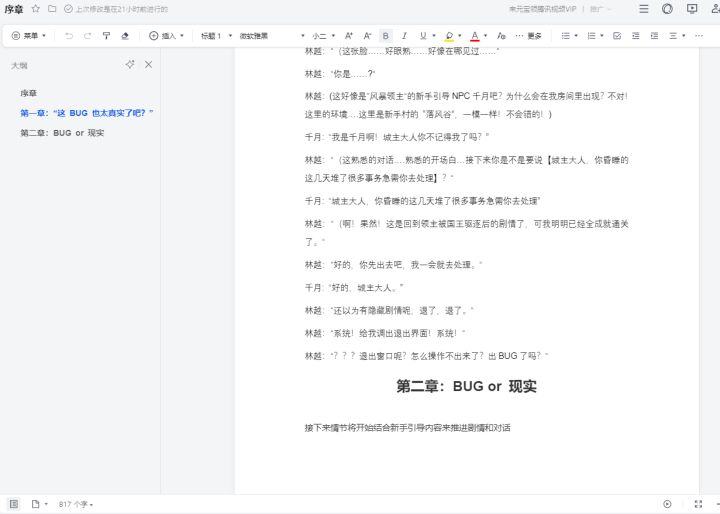
Task: Open the 微软雅黑 font dropdown
Action: [265, 36]
